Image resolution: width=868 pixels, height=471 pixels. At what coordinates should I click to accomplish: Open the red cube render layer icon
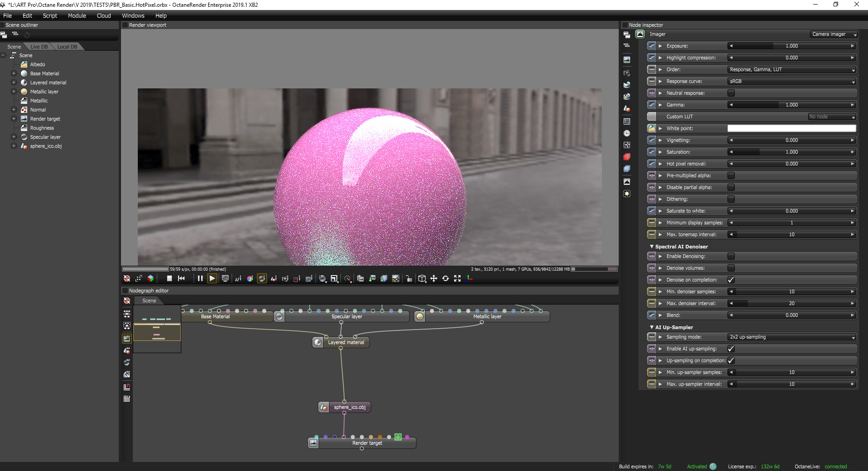[x=627, y=157]
